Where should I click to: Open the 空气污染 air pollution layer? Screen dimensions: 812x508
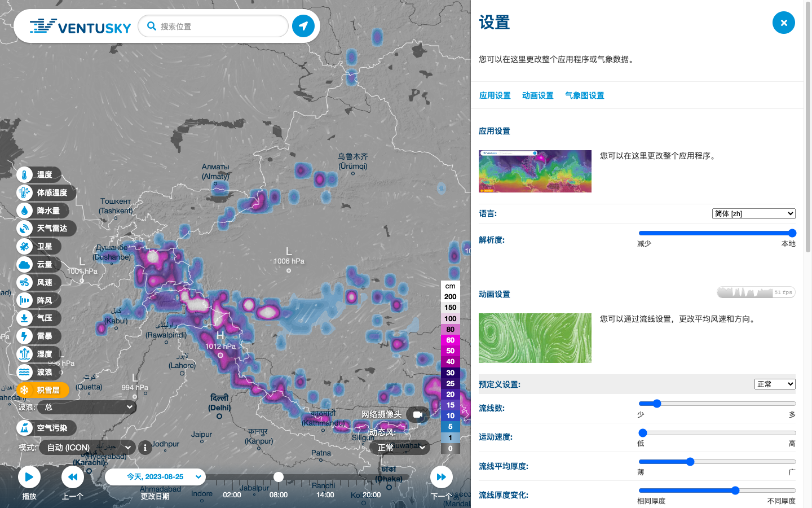pos(46,428)
